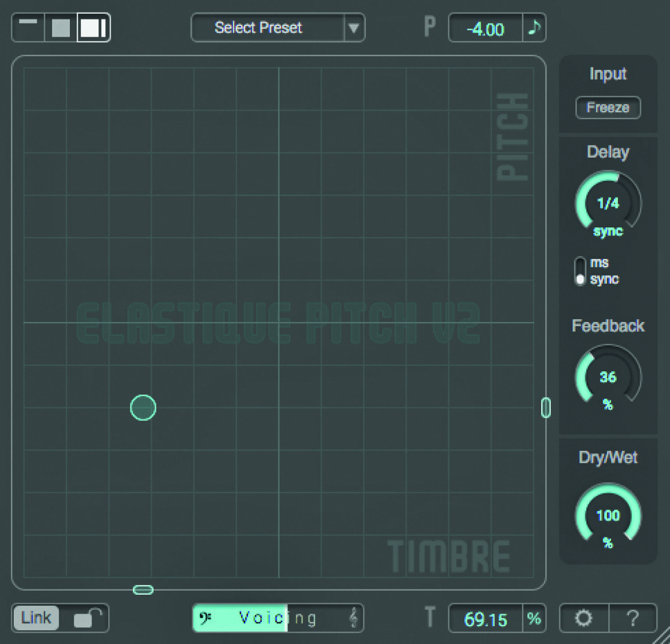
Task: Toggle the open padlock lock icon
Action: click(88, 618)
